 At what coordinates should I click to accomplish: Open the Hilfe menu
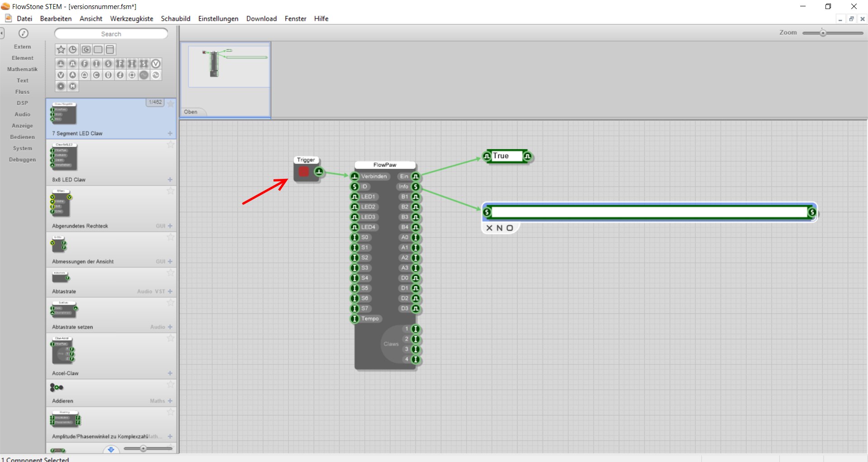321,19
